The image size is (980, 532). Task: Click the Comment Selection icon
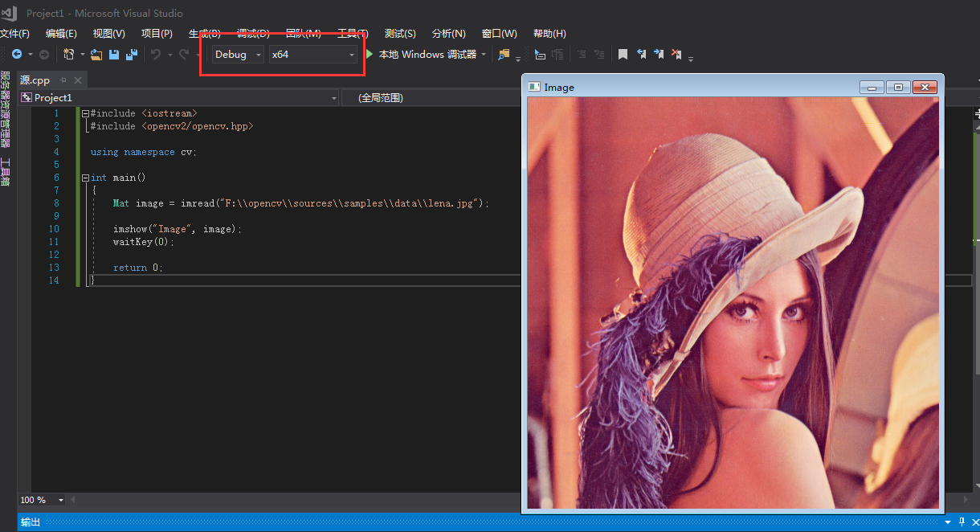pyautogui.click(x=581, y=55)
